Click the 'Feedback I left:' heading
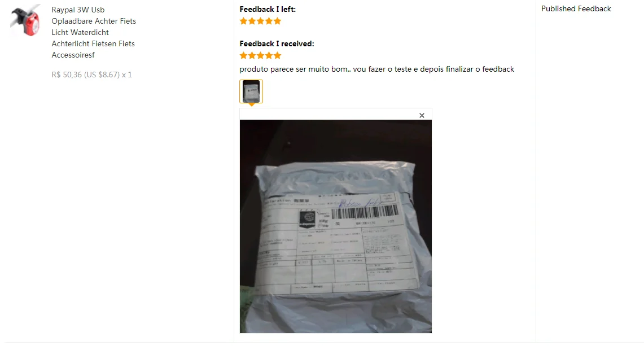Screen dimensions: 644x350 (x=268, y=9)
